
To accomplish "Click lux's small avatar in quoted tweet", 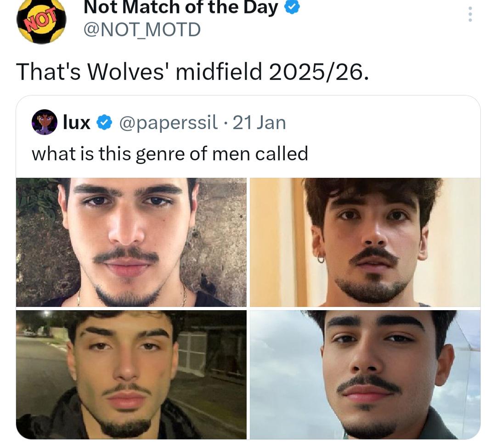I will click(x=44, y=122).
